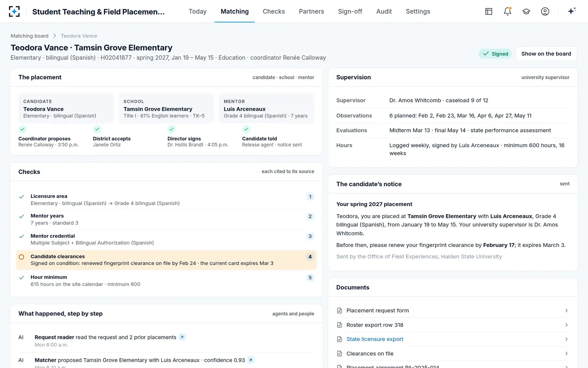Click Dr. Amos Whitcomb supervisor value
Screen dimensions: 588x368
click(439, 101)
